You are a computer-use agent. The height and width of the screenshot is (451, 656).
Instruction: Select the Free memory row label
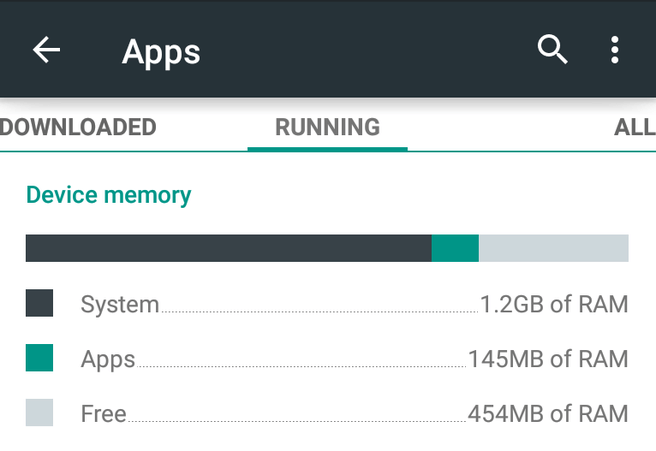(x=104, y=414)
